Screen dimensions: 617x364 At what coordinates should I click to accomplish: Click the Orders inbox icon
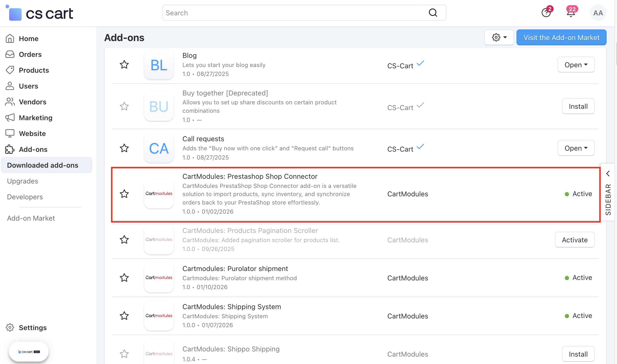point(10,54)
